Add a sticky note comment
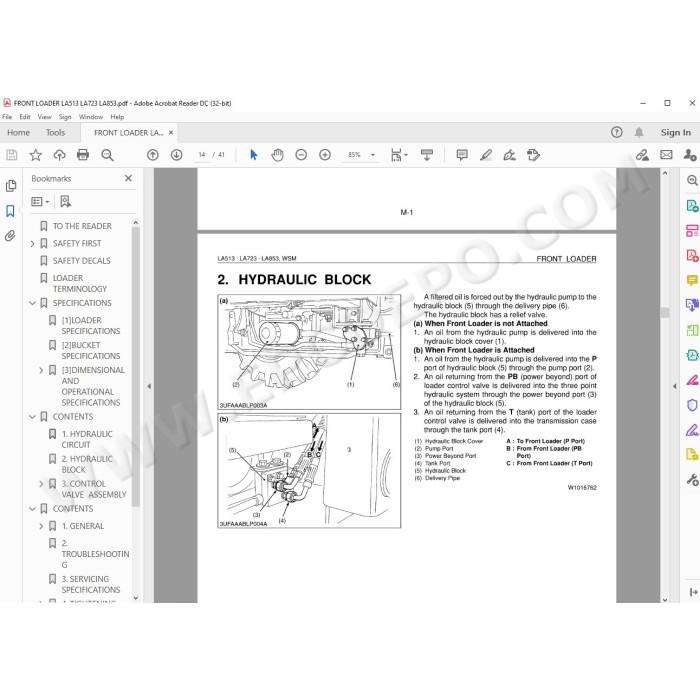700x700 pixels. pos(462,155)
